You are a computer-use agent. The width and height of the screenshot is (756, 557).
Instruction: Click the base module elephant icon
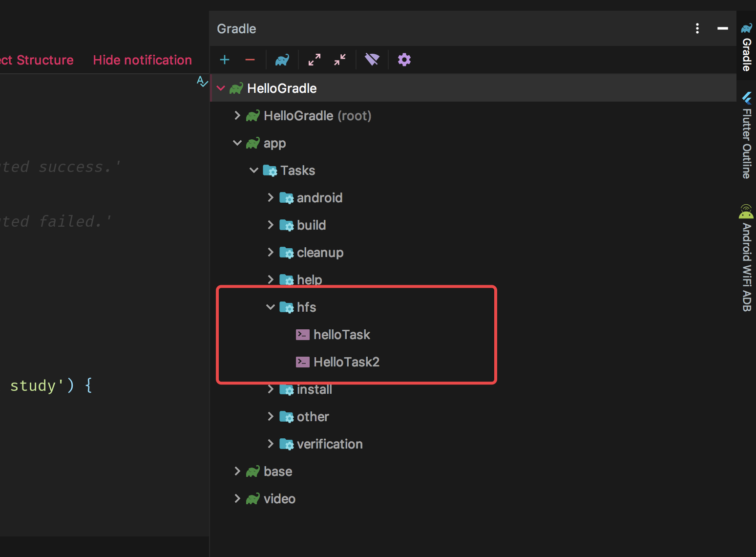253,471
